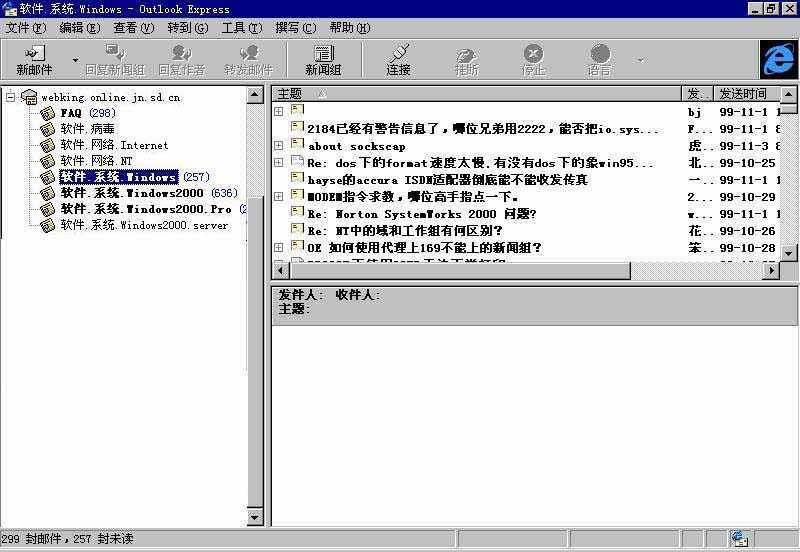
Task: Select the 软件.网络.Internet newsgroup icon
Action: click(x=47, y=145)
